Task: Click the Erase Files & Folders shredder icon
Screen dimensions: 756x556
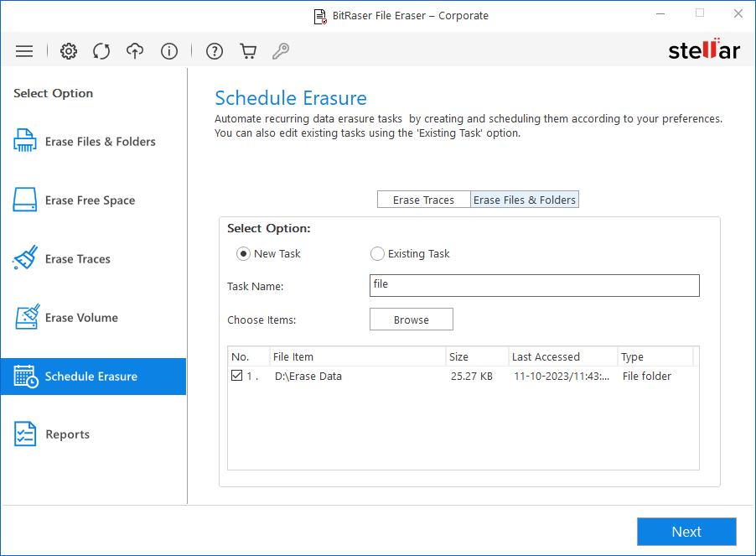Action: pos(24,140)
